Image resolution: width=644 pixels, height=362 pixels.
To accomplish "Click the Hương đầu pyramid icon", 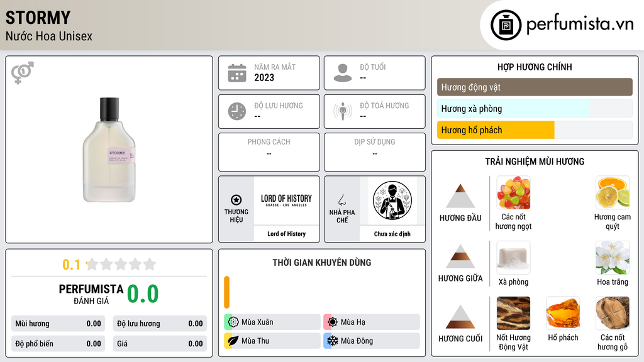I will pyautogui.click(x=460, y=196).
